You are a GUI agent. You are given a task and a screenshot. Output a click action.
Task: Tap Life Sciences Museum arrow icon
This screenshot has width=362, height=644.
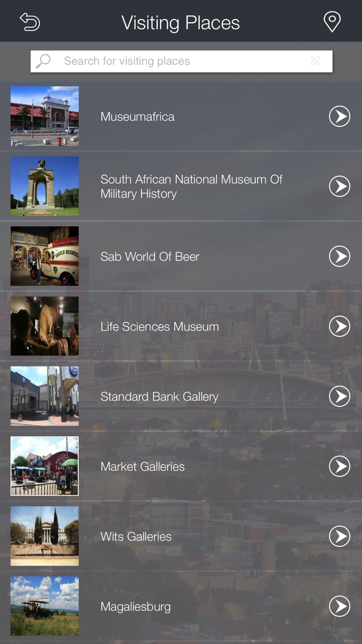coord(339,326)
